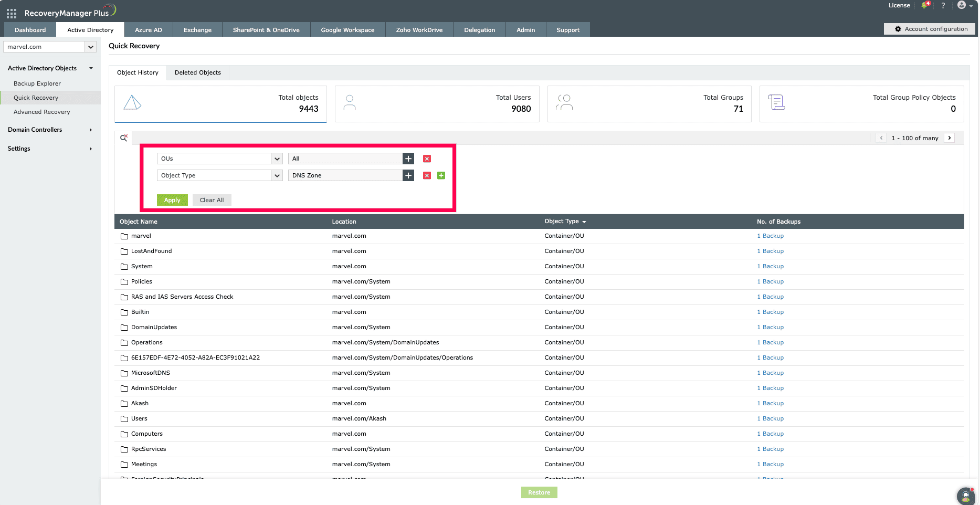Click the folder icon for Computers row

124,434
